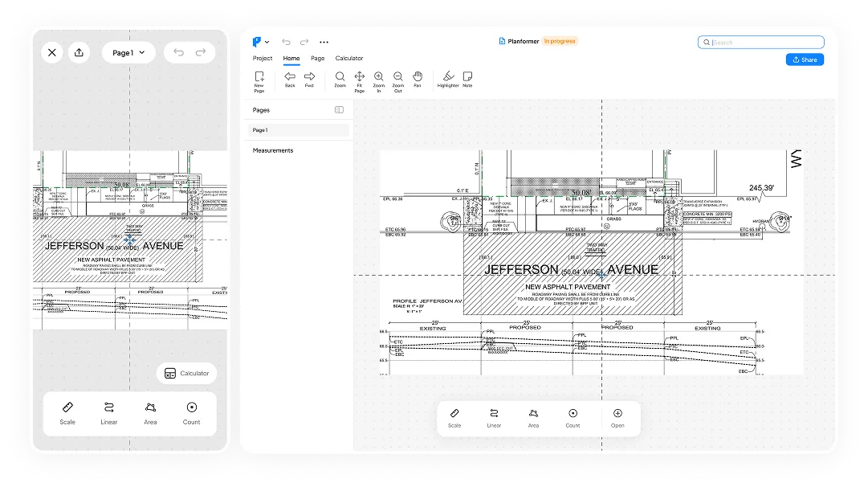Click the Zoom Out magnifier

tap(398, 78)
